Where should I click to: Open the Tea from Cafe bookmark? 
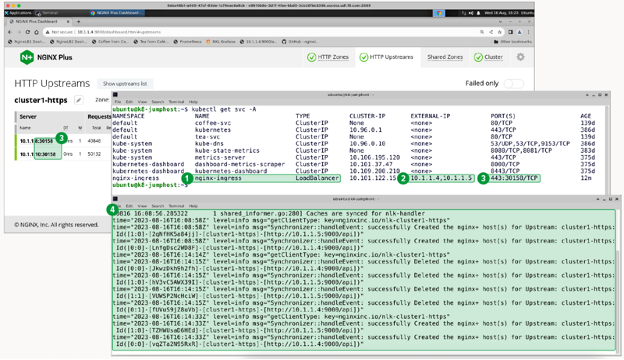tap(151, 41)
